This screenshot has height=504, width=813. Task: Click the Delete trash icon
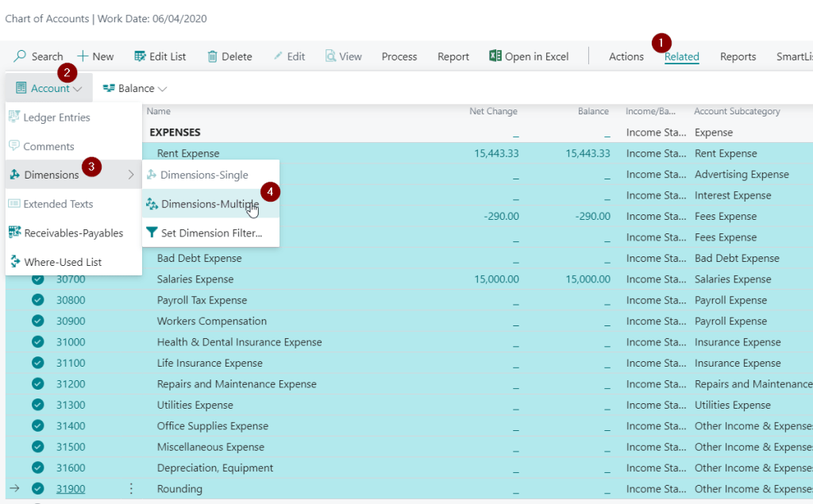click(x=212, y=56)
